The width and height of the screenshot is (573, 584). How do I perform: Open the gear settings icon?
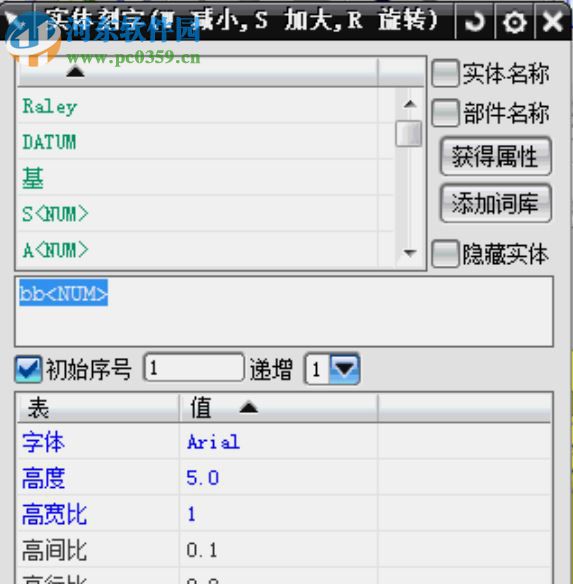click(515, 22)
